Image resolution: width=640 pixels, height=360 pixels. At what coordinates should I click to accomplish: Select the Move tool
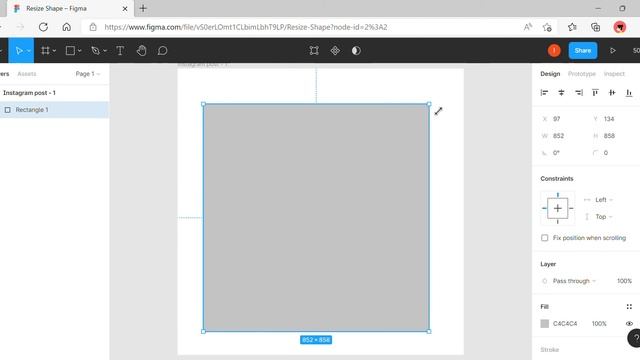[x=19, y=51]
